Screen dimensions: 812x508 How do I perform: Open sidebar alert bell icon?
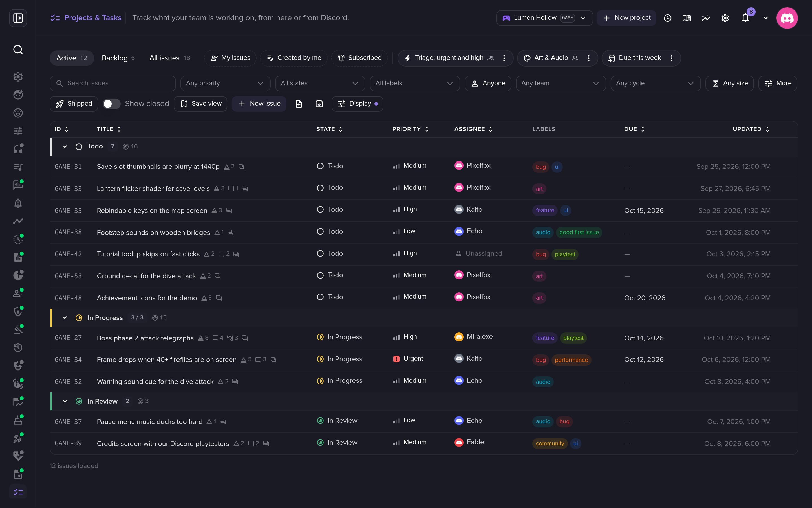(18, 203)
